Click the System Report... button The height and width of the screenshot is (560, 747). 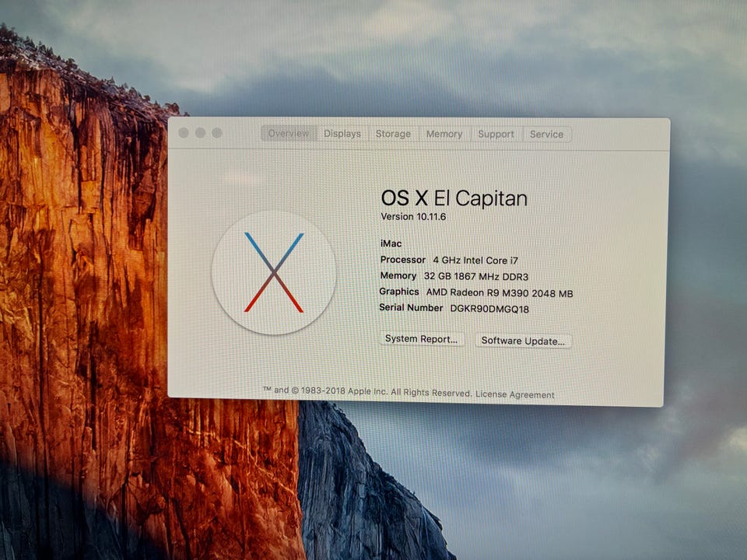coord(421,339)
